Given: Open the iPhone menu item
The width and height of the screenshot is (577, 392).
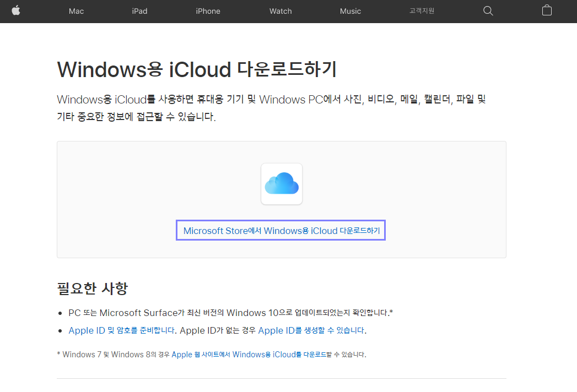Looking at the screenshot, I should 208,11.
